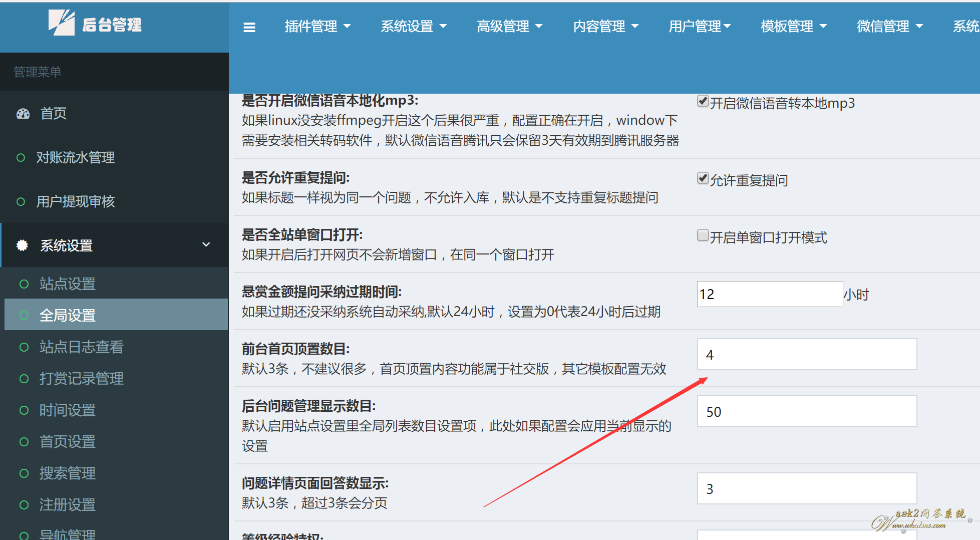Open the 微信管理 top menu
This screenshot has height=540, width=980.
tap(889, 26)
